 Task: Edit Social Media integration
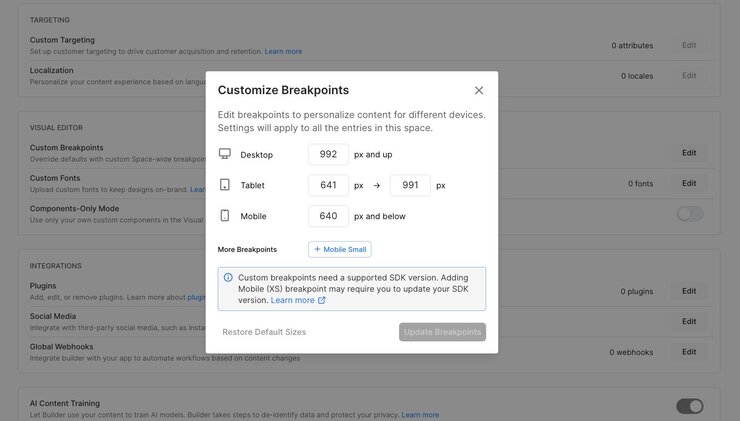click(x=689, y=321)
